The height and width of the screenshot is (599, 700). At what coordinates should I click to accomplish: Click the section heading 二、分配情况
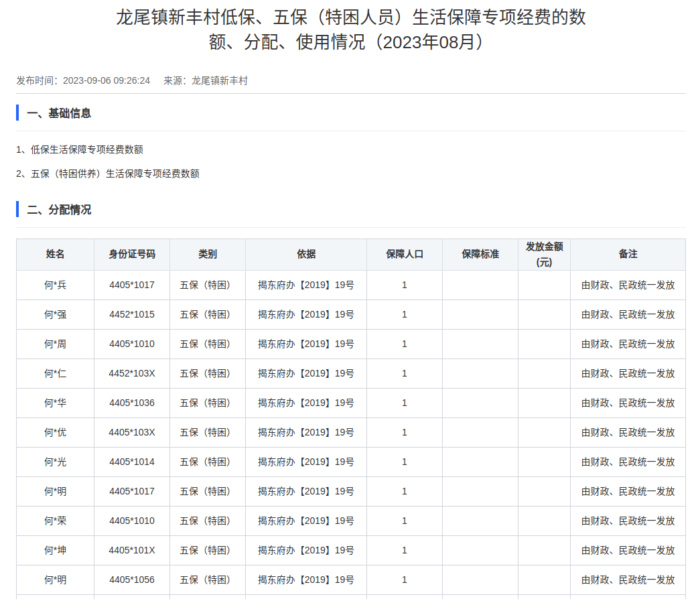click(59, 210)
